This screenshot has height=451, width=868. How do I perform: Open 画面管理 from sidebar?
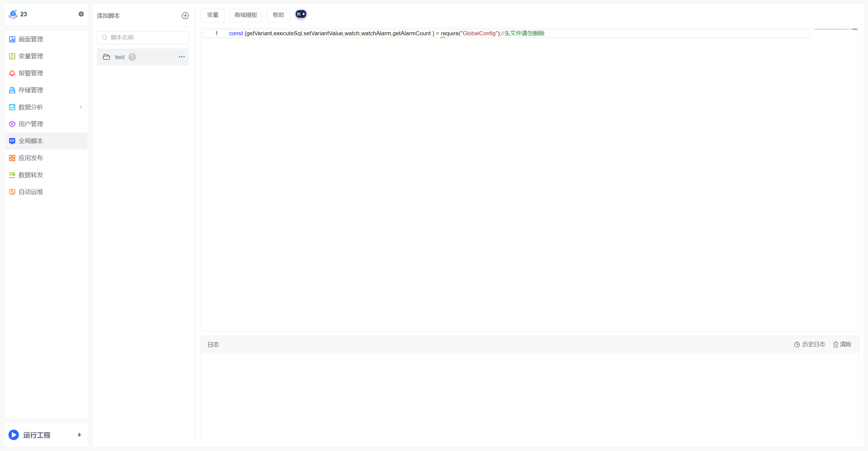[x=31, y=39]
